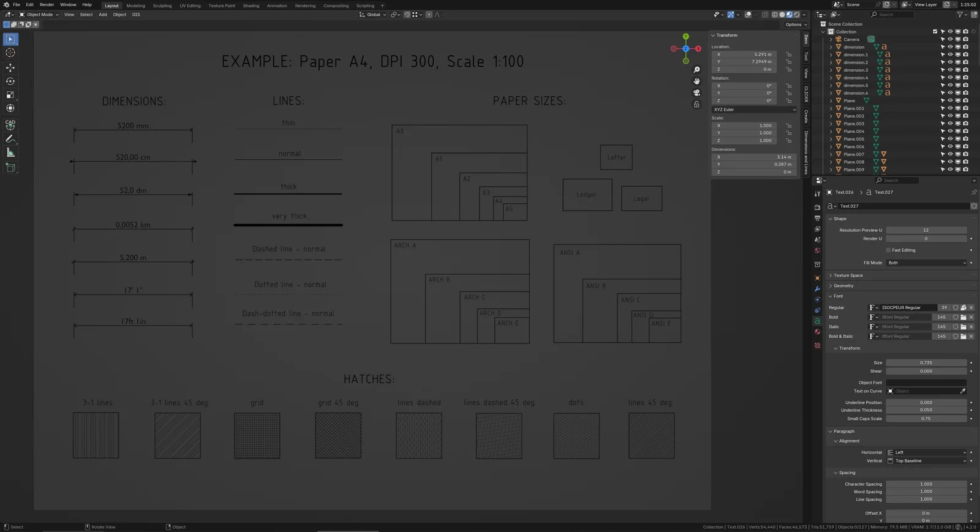This screenshot has width=980, height=532.
Task: Open the Object Mode dropdown
Action: point(39,15)
